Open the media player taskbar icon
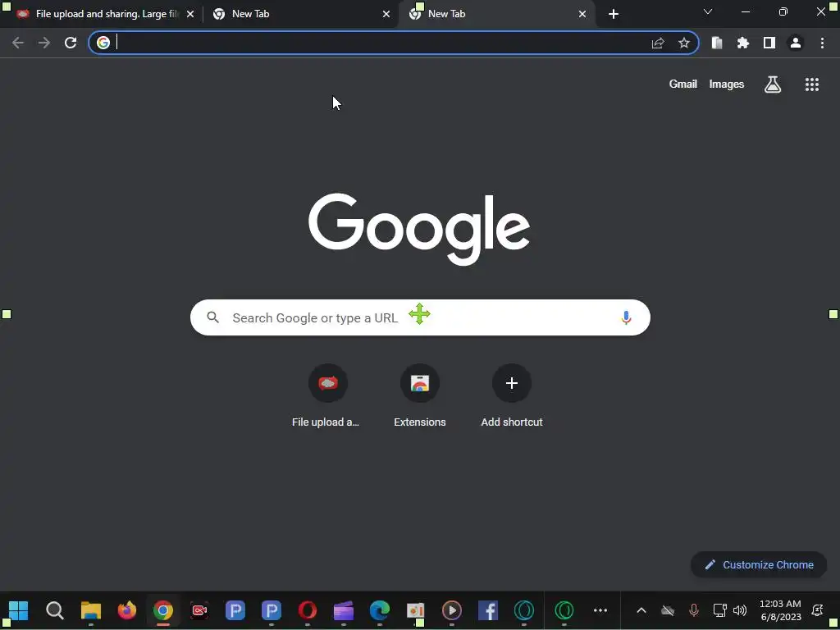 pos(452,610)
